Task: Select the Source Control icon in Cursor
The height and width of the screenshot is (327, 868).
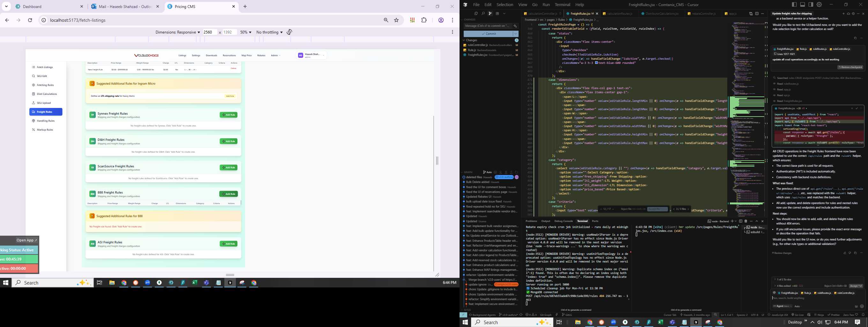Action: [x=490, y=14]
